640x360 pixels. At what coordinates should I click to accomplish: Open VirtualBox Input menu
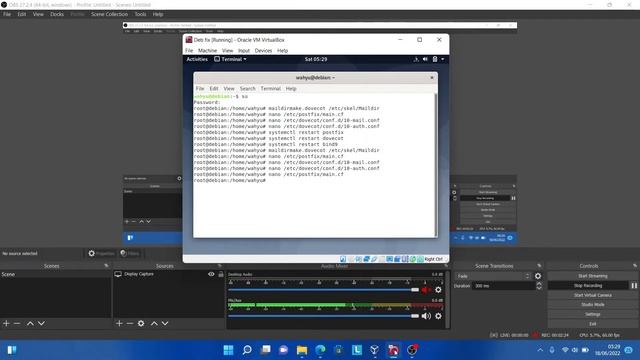(244, 51)
